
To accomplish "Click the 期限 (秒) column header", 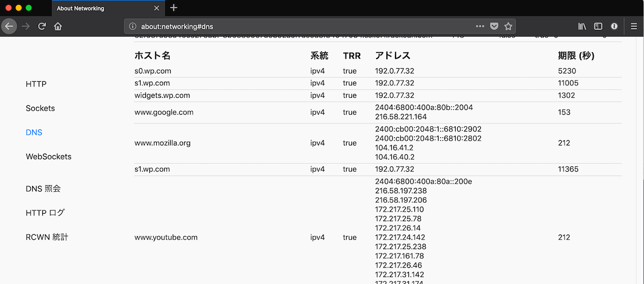I will 576,56.
